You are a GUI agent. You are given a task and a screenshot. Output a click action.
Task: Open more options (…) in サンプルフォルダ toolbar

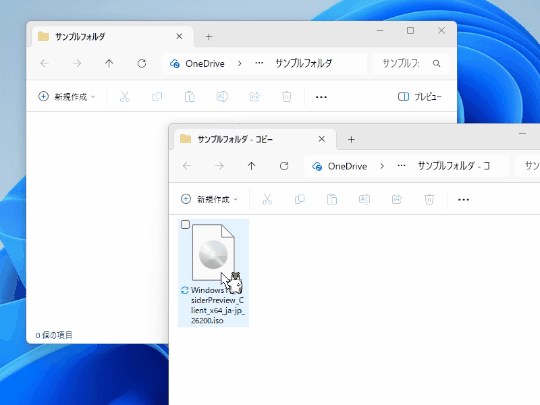pyautogui.click(x=321, y=97)
